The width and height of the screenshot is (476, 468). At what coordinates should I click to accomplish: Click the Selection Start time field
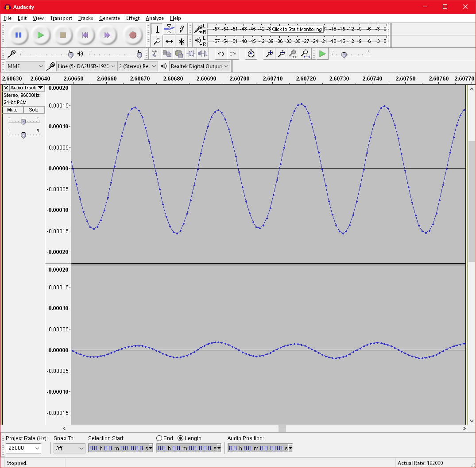pyautogui.click(x=120, y=448)
